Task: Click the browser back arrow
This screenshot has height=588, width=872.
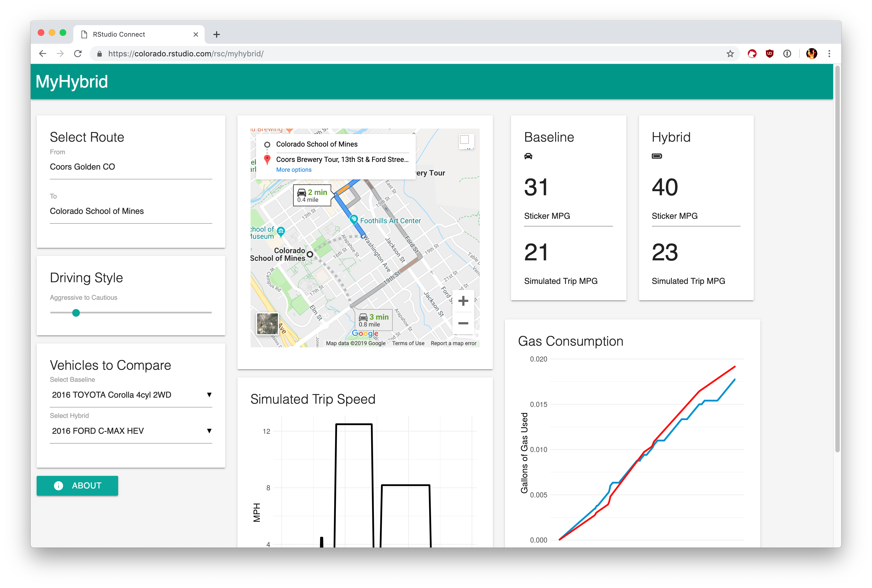Action: [43, 54]
